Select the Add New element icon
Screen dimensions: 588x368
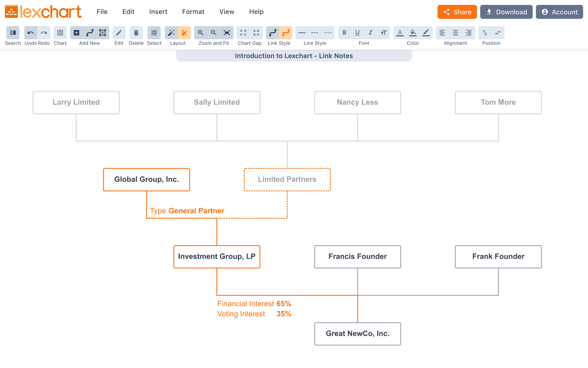(77, 33)
